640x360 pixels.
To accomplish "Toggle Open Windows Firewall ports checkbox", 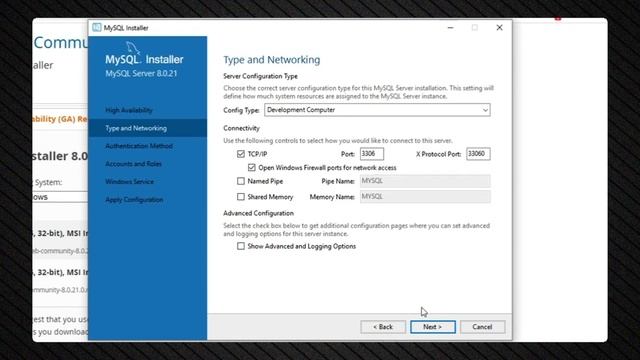I will (251, 167).
